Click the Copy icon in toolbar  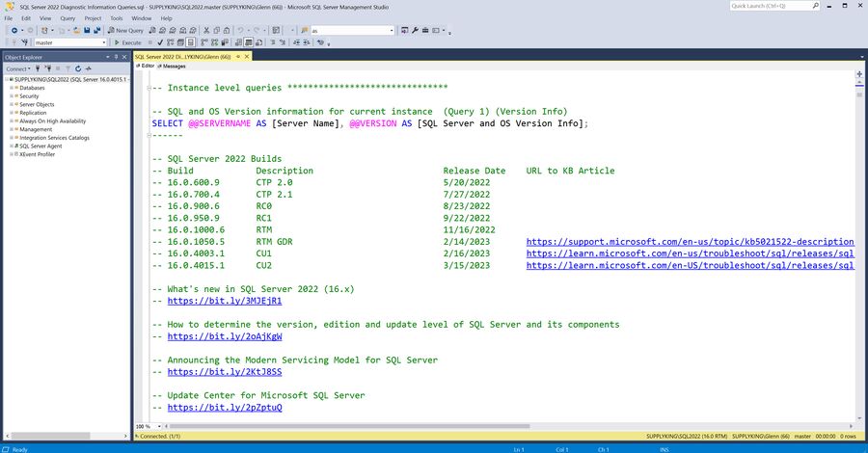216,31
